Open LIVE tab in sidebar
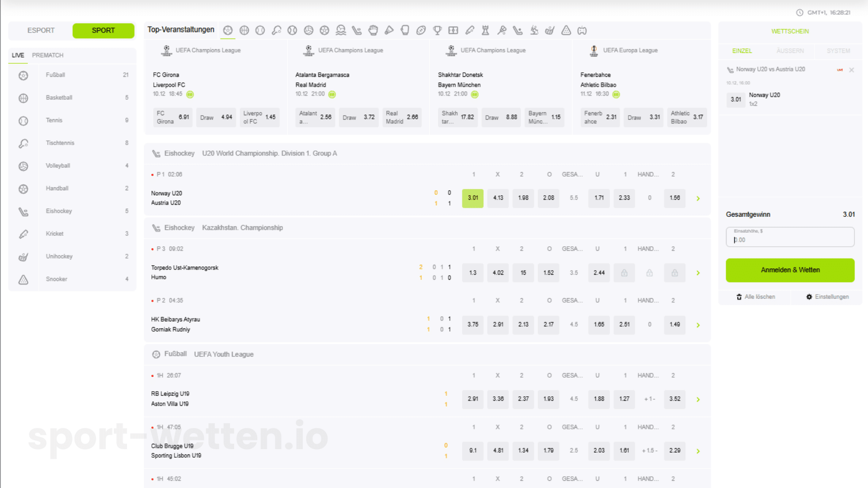 click(x=18, y=55)
